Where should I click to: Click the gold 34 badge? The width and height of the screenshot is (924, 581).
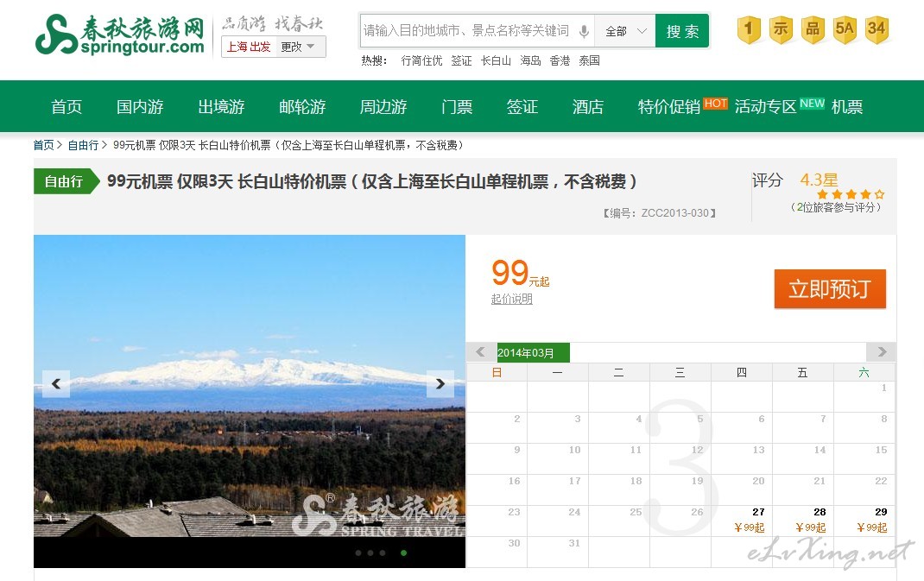tap(877, 28)
